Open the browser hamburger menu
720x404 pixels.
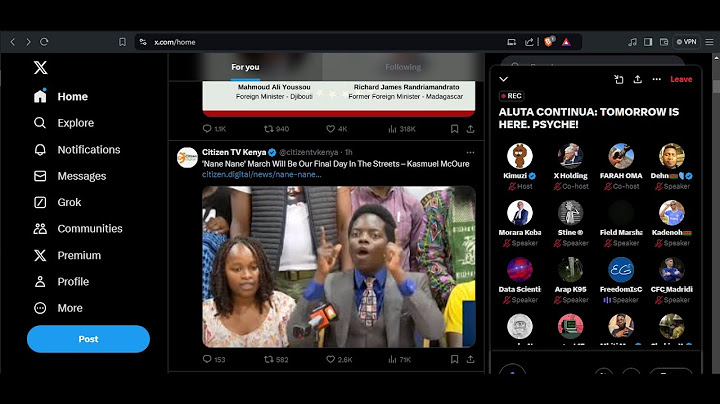pyautogui.click(x=709, y=42)
